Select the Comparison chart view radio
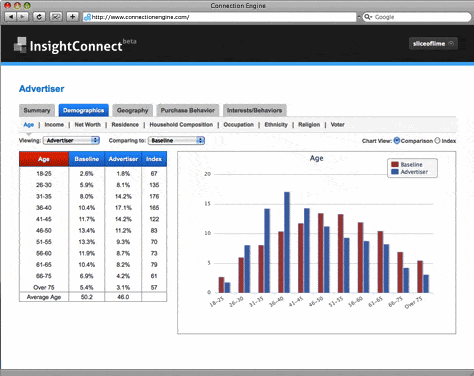Viewport: 474px width, 376px height. click(x=396, y=141)
